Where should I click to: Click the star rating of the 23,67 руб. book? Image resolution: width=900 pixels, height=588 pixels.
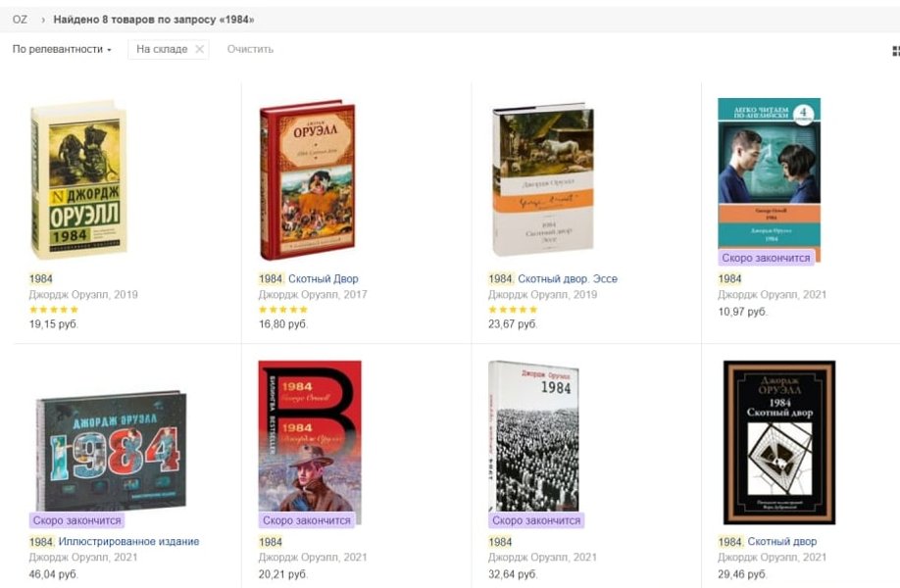click(513, 310)
